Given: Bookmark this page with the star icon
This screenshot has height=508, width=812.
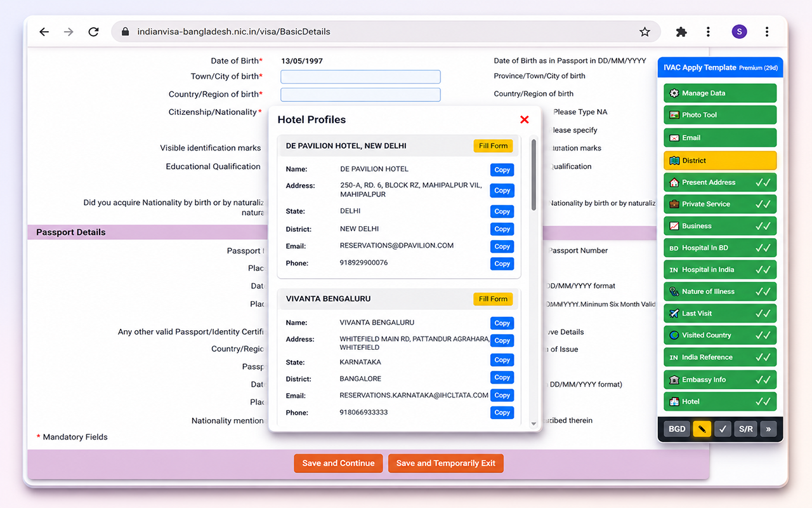Looking at the screenshot, I should click(x=645, y=32).
